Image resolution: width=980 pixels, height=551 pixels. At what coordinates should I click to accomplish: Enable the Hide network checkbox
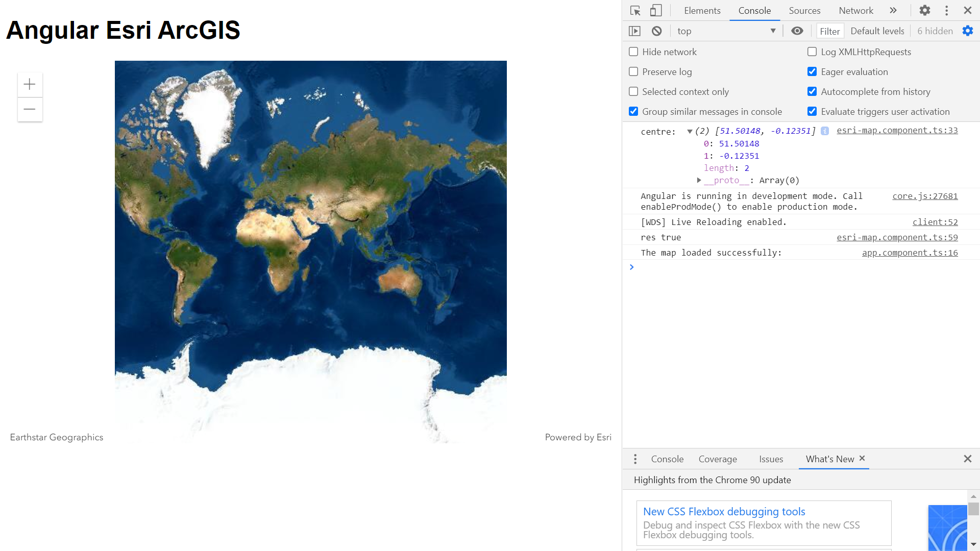coord(633,52)
